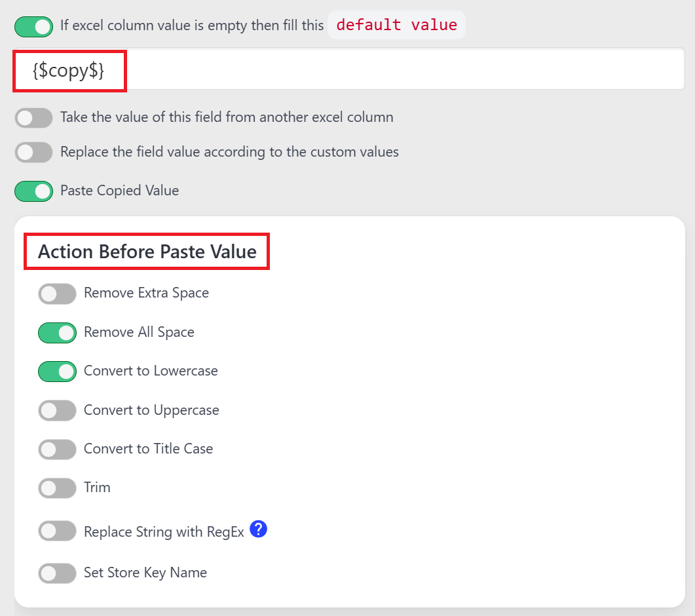Click the Action Before Paste Value heading

point(147,252)
